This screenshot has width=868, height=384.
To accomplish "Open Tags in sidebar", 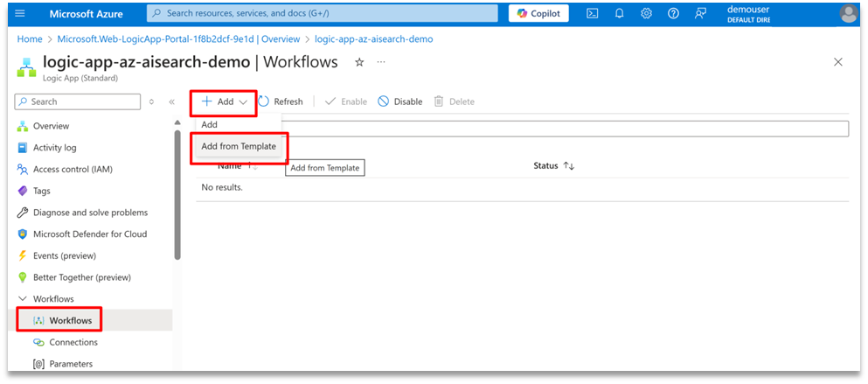I will pos(41,191).
